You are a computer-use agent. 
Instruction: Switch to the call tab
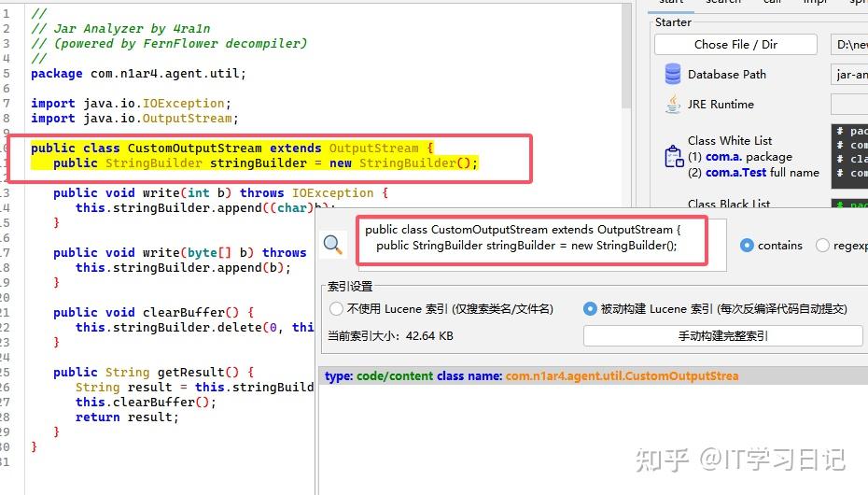coord(772,3)
